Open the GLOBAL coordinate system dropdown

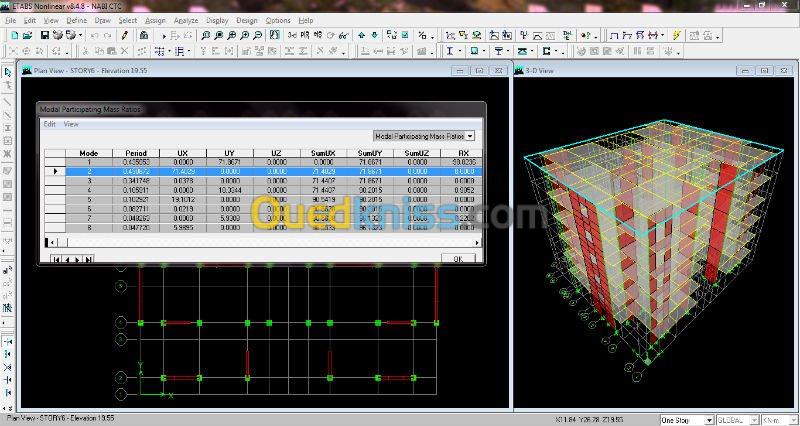coord(754,420)
